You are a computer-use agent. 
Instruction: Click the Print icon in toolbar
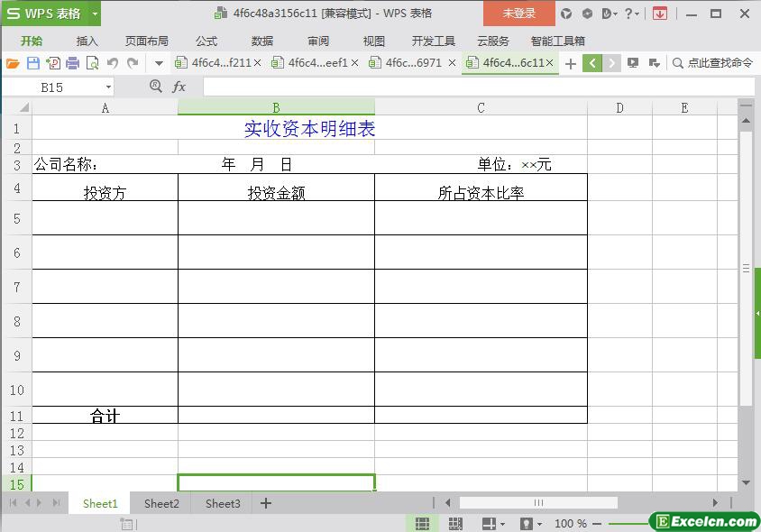pos(73,63)
